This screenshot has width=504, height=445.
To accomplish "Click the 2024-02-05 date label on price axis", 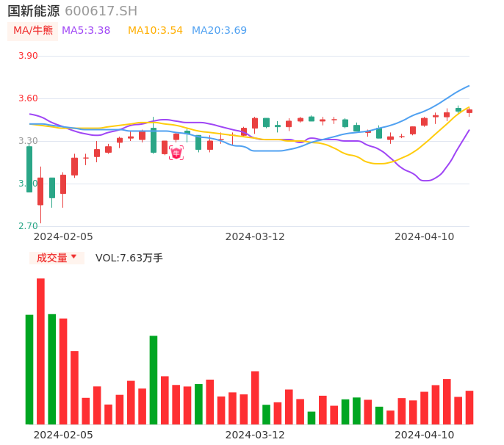I will click(63, 236).
